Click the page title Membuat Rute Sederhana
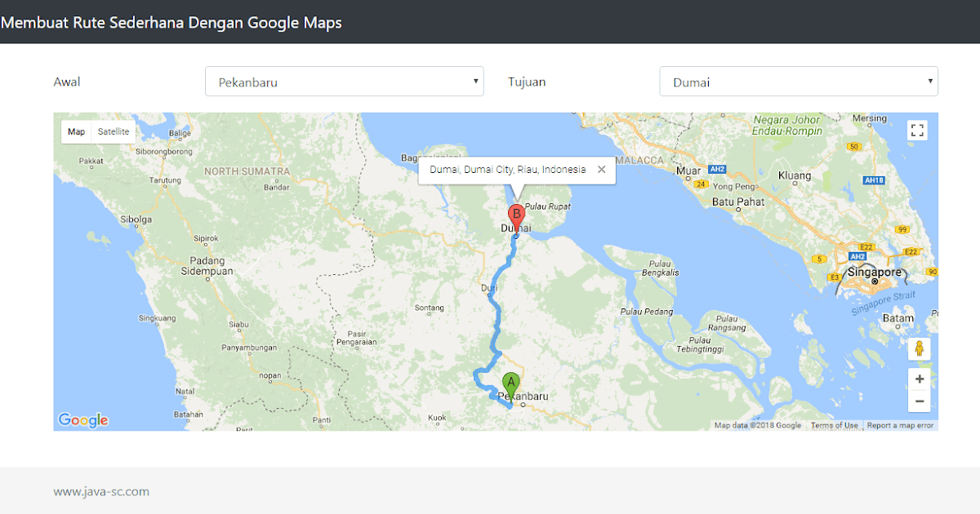The image size is (980, 514). coord(171,23)
